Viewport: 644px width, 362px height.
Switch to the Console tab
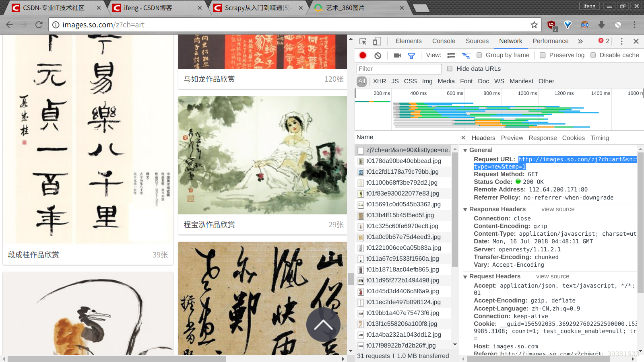click(444, 41)
